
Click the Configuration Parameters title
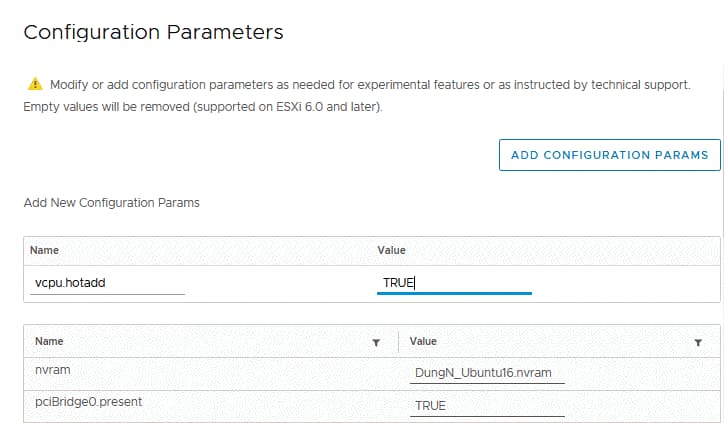point(153,32)
